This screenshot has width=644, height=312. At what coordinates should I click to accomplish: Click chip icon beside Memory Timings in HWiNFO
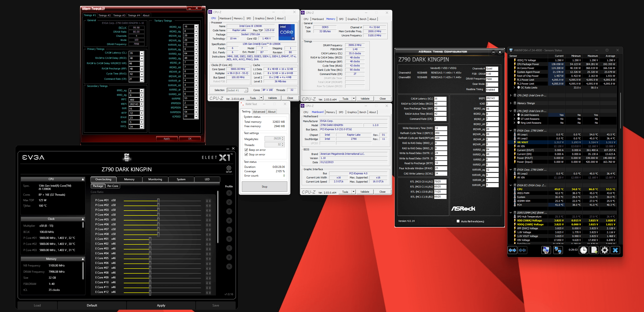pos(515,103)
